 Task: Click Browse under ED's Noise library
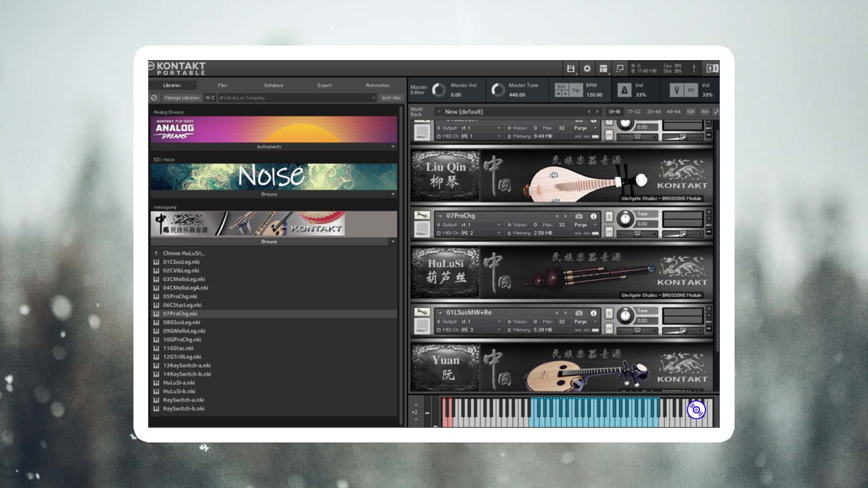tap(269, 194)
